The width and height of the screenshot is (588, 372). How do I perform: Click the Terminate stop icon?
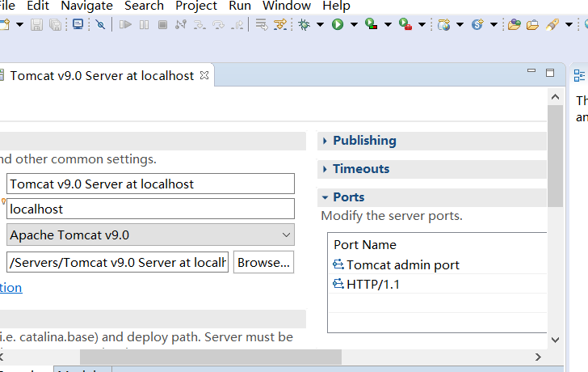(162, 25)
